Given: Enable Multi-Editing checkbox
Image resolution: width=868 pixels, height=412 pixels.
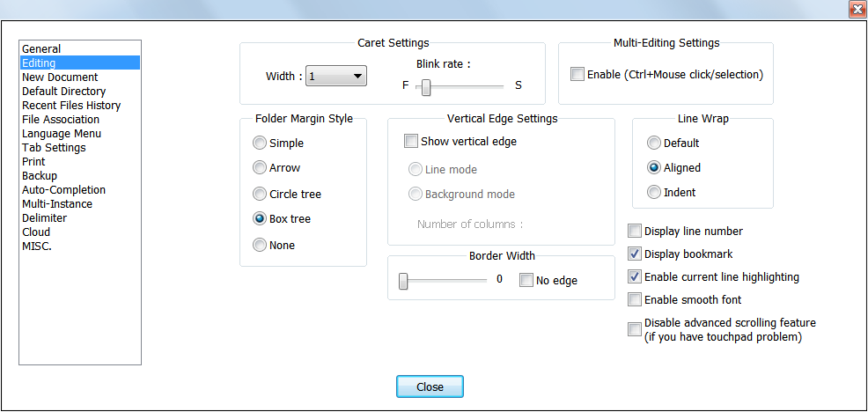Looking at the screenshot, I should [x=577, y=75].
